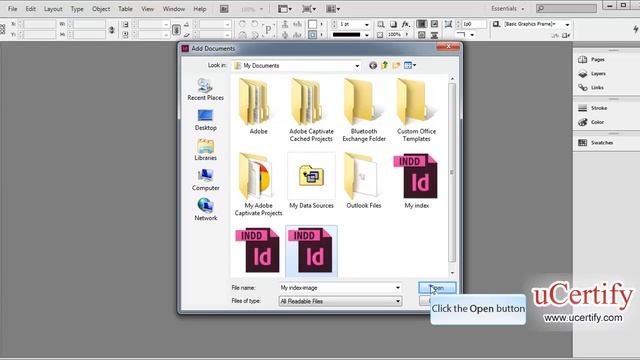Open the fx object effects icon
This screenshot has width=640, height=360.
pos(405,24)
